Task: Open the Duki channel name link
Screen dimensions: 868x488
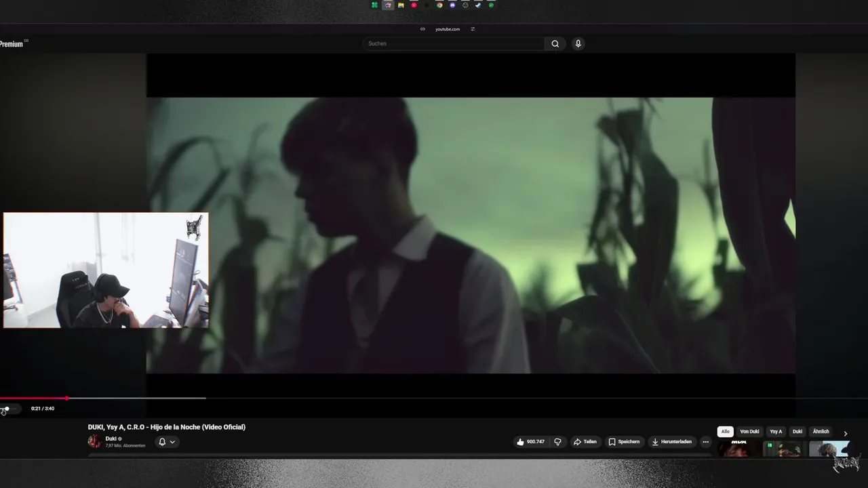Action: (111, 439)
